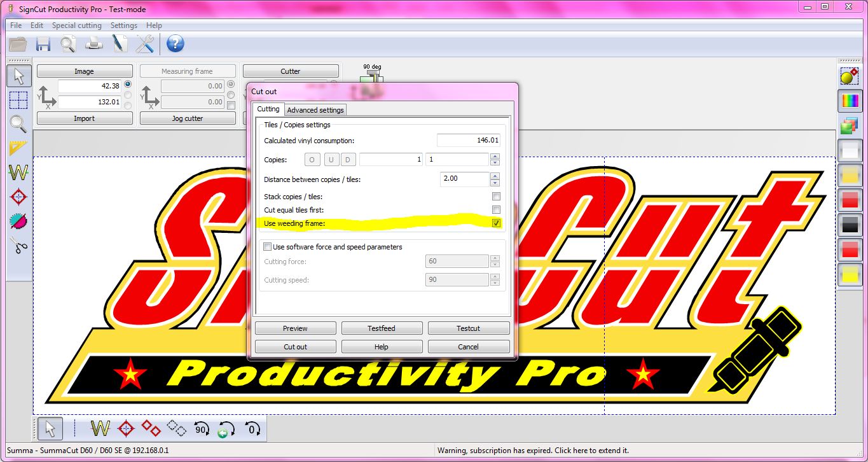Open the Special cutting menu
Screen dimensions: 868x462
pyautogui.click(x=76, y=25)
